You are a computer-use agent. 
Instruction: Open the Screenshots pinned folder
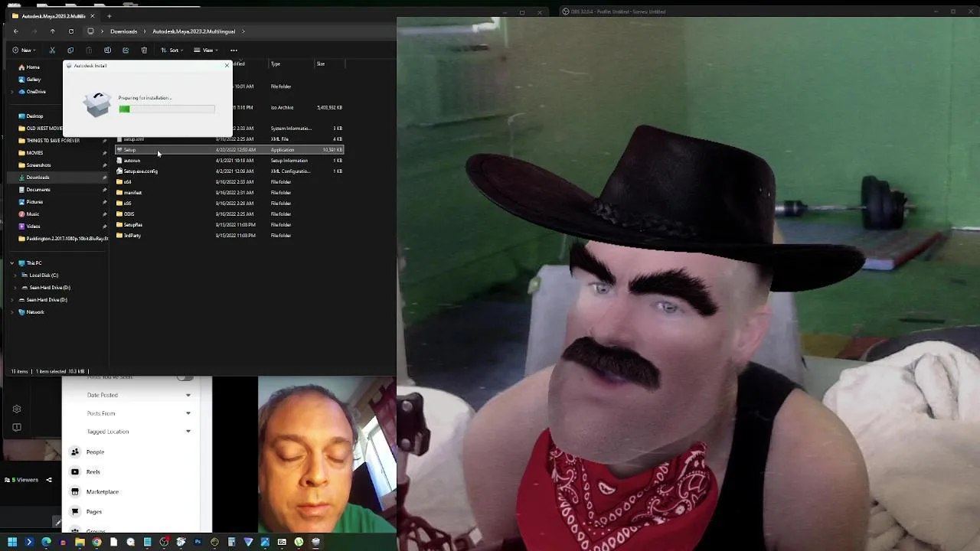click(38, 165)
